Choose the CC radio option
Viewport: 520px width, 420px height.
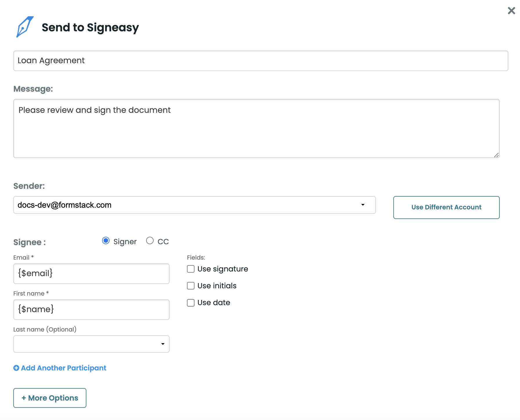[x=150, y=241]
